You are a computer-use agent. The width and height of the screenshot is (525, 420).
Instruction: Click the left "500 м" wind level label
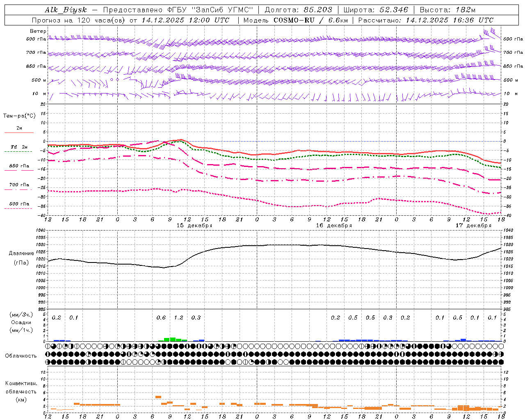coord(39,80)
